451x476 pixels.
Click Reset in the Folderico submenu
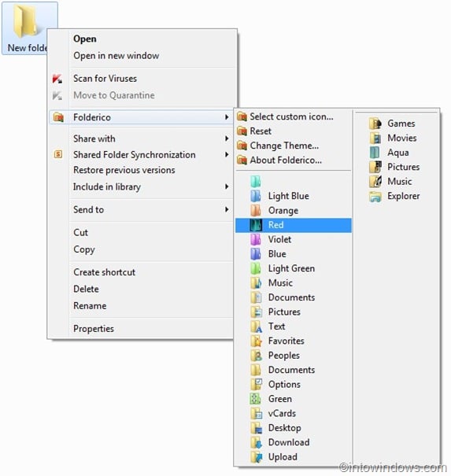coord(261,131)
